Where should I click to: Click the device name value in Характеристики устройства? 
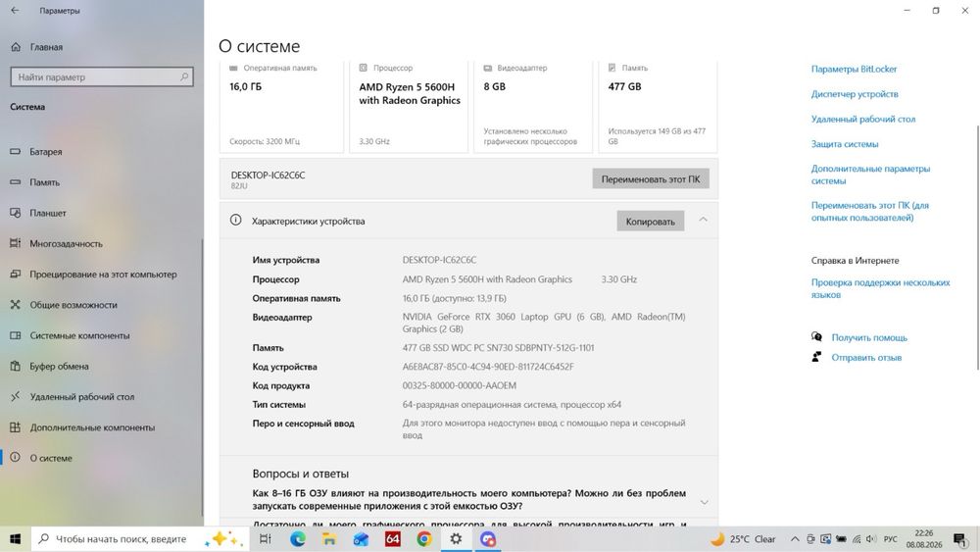[439, 260]
